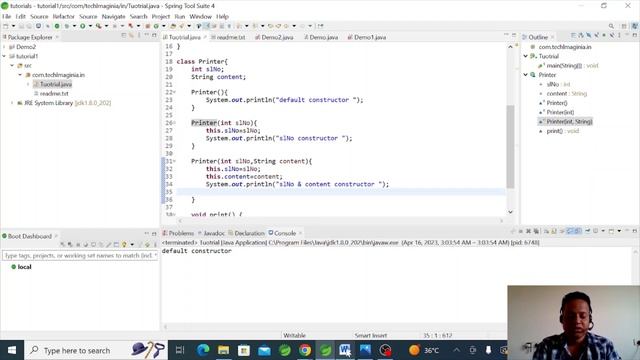Open Windows Start menu
This screenshot has height=360, width=640.
click(x=12, y=350)
